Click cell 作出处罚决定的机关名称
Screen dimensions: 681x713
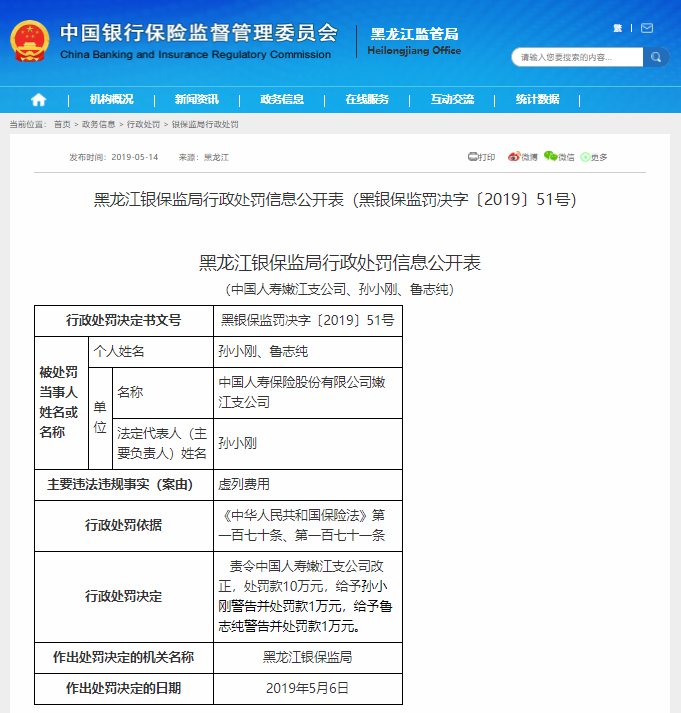point(124,658)
